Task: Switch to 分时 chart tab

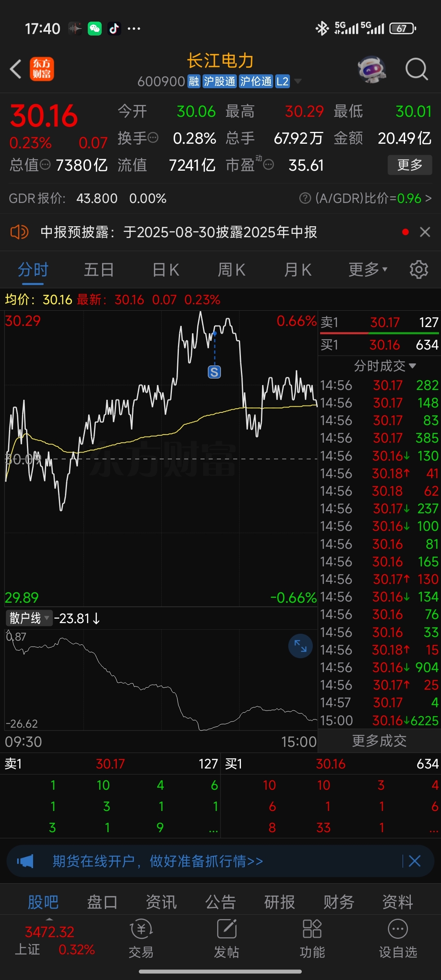Action: (33, 270)
